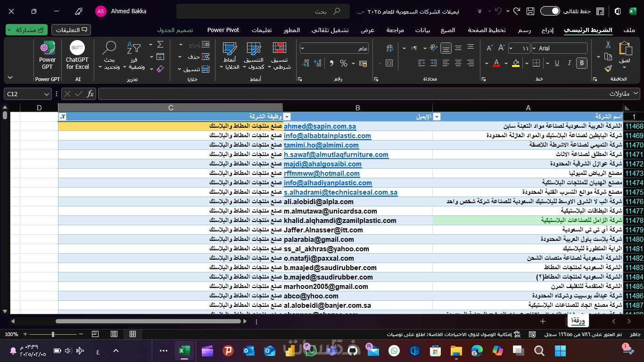Toggle the AutoSave (حفظ تلقائي) switch
Screen dimensions: 644x362
pyautogui.click(x=549, y=11)
